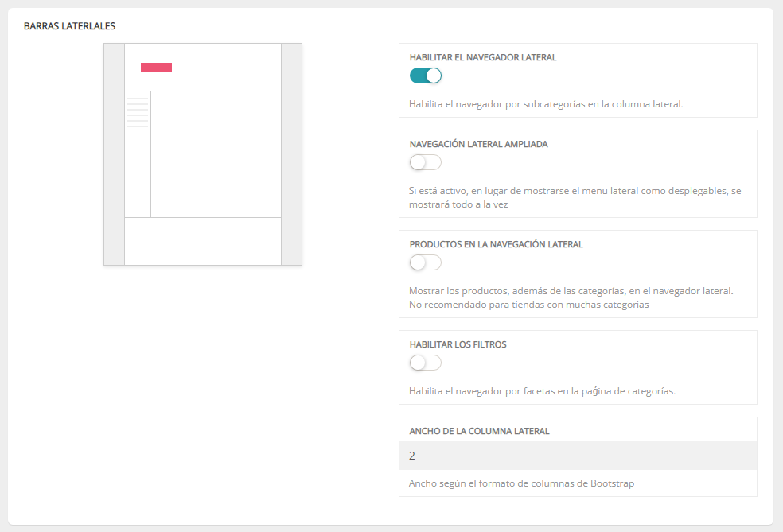
Task: Click the right gray margin of layout preview
Action: pyautogui.click(x=291, y=153)
